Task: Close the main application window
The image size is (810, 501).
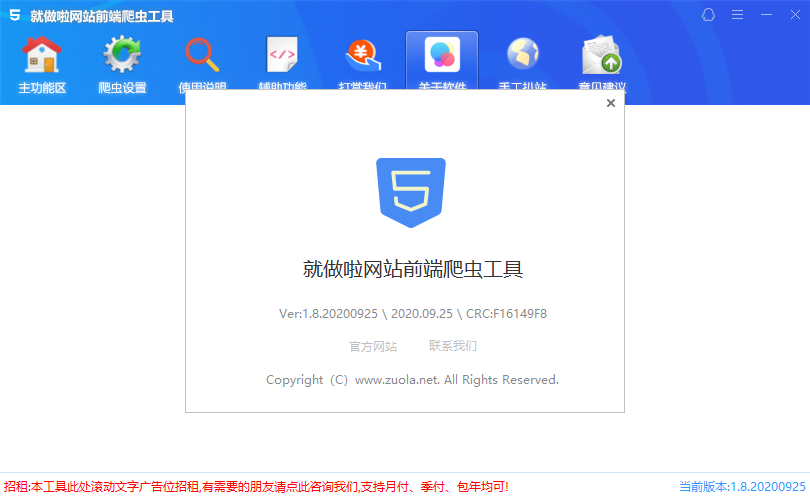Action: (x=796, y=15)
